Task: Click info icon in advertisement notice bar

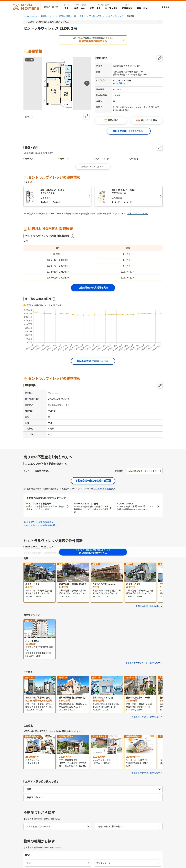Action: pyautogui.click(x=26, y=22)
